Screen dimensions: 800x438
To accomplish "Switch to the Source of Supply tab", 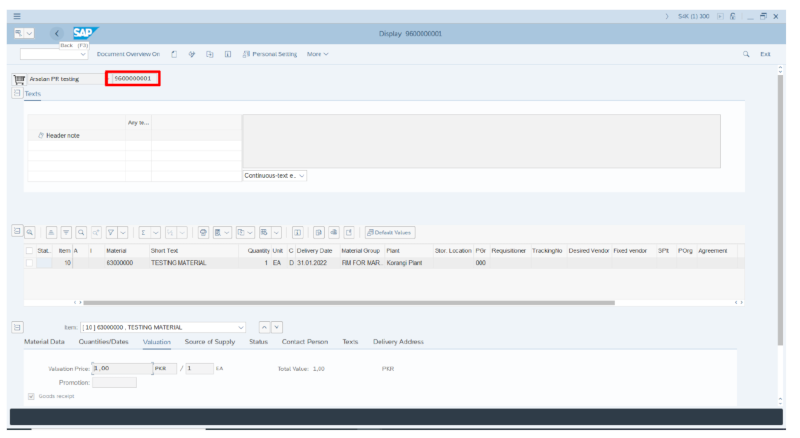I will (210, 342).
